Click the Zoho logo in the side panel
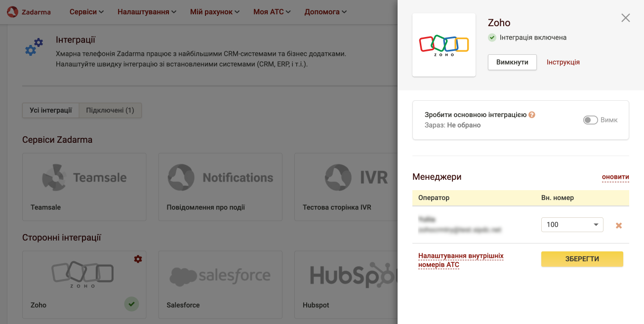Image resolution: width=644 pixels, height=324 pixels. click(444, 45)
